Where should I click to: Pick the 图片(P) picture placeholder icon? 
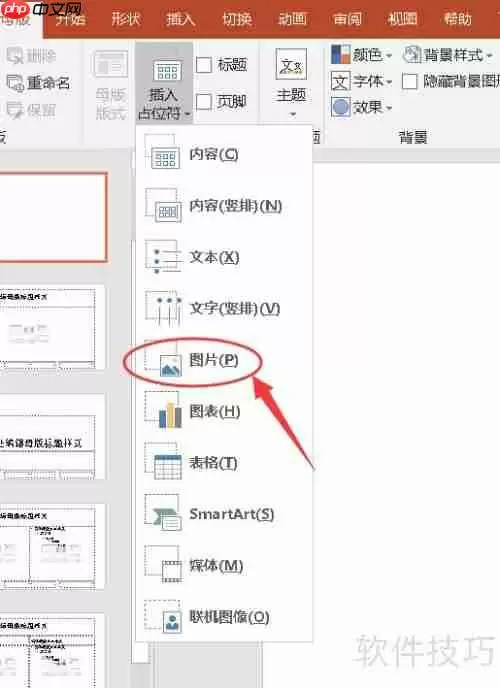point(163,360)
